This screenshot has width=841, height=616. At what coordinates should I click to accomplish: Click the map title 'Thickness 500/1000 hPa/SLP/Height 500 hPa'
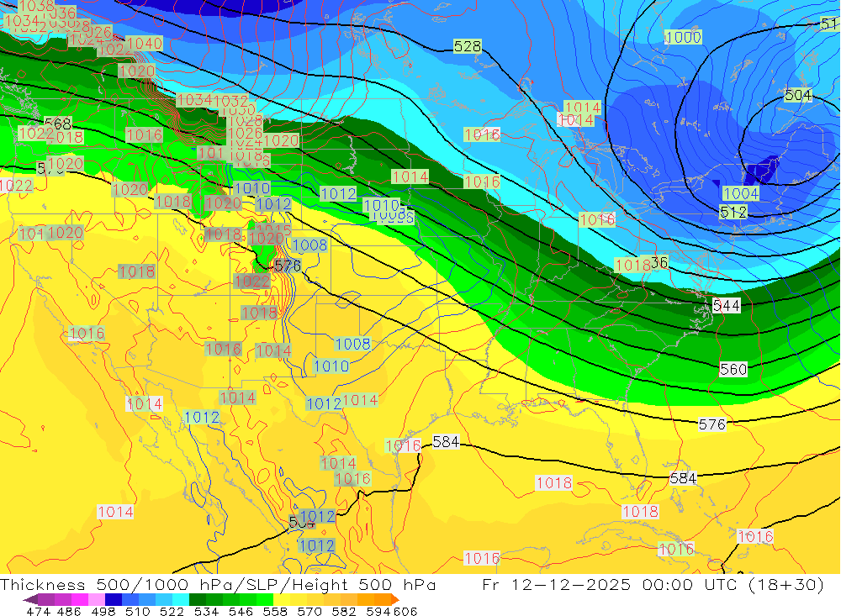click(x=218, y=585)
